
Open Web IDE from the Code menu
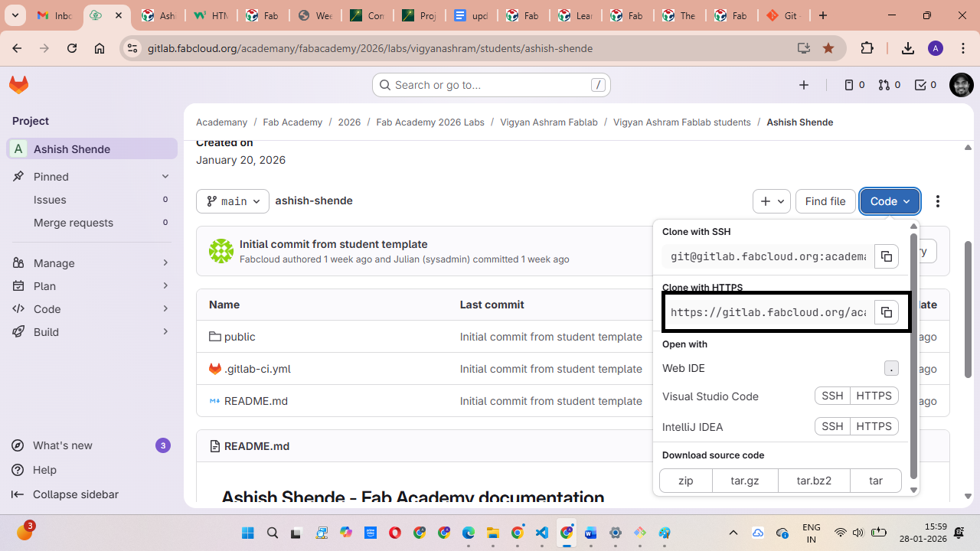pyautogui.click(x=780, y=368)
